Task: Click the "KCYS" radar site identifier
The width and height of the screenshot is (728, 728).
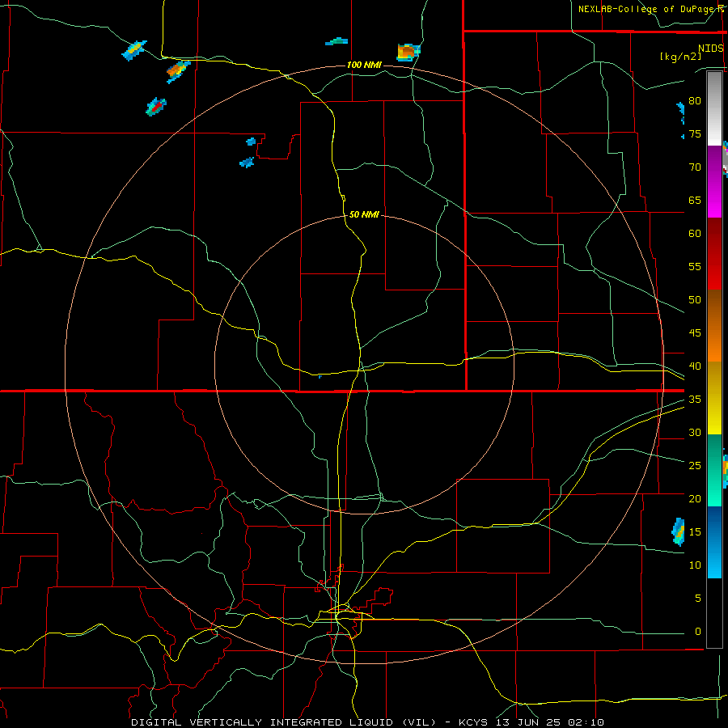Action: click(x=473, y=722)
